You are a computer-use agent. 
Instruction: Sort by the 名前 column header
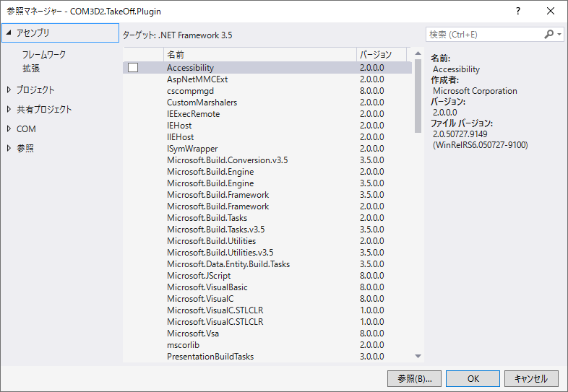pyautogui.click(x=176, y=54)
